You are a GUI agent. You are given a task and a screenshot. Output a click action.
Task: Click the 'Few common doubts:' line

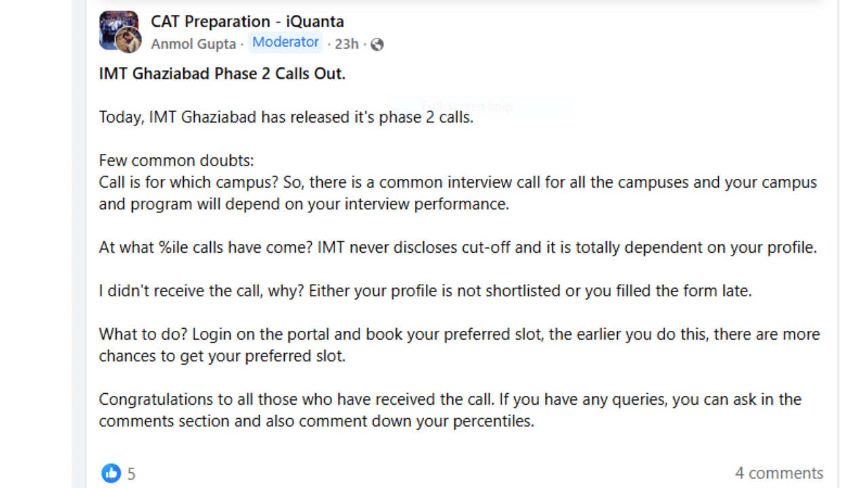click(x=176, y=161)
